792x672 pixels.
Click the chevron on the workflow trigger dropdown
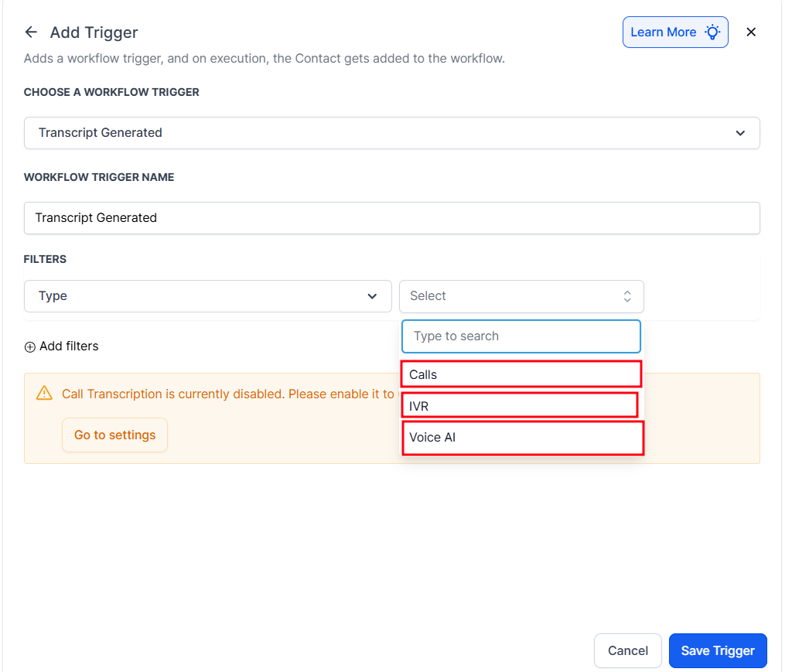pos(740,133)
